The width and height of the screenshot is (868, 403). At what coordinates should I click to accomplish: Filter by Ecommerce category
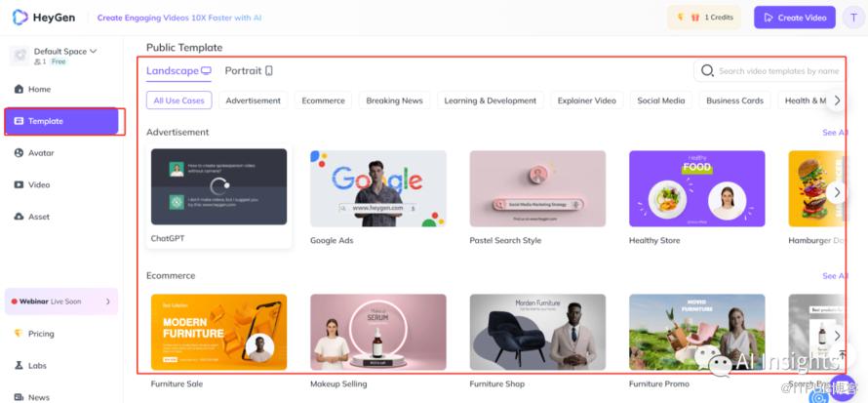323,101
